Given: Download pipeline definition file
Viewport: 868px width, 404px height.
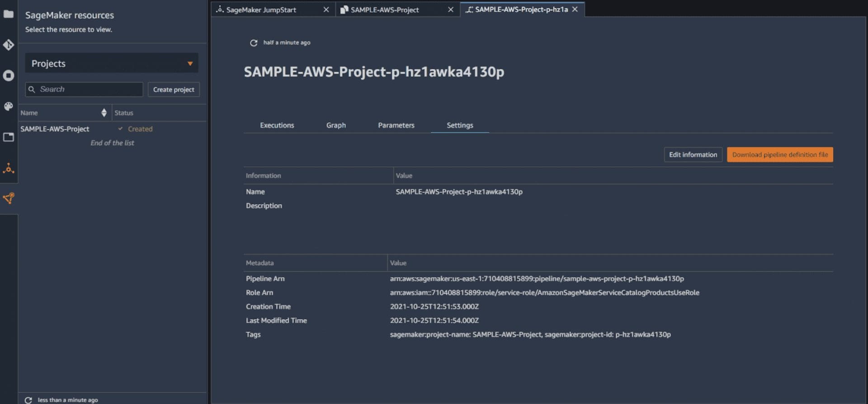Looking at the screenshot, I should point(780,155).
